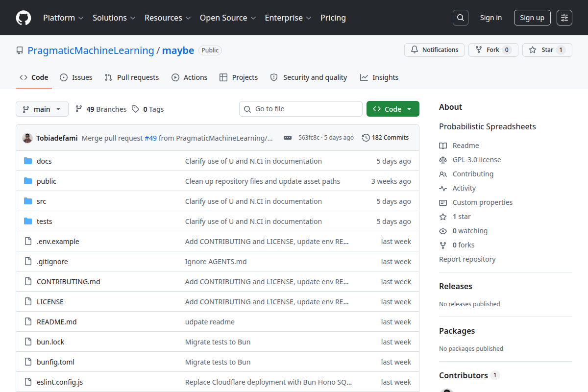Click the Report repository link
The width and height of the screenshot is (588, 392).
coord(467,259)
